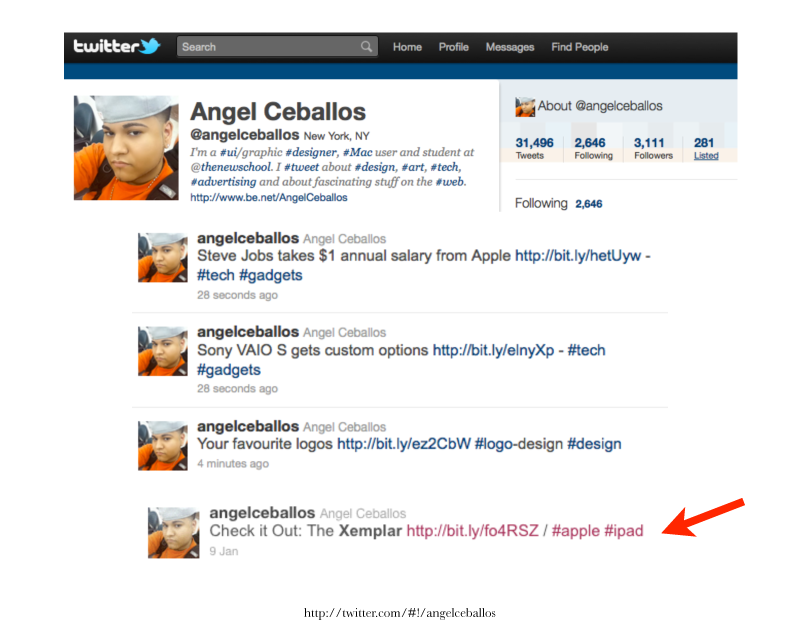Click the search magnifier icon

click(x=366, y=47)
